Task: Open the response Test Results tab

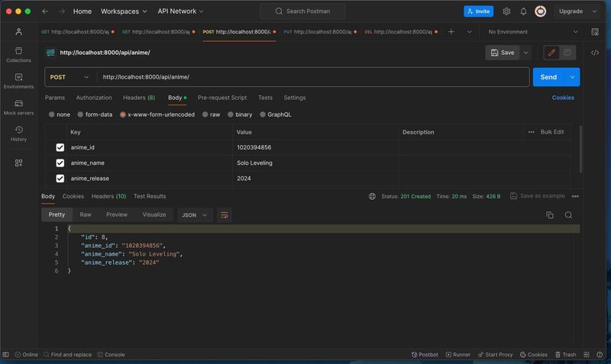Action: click(150, 196)
